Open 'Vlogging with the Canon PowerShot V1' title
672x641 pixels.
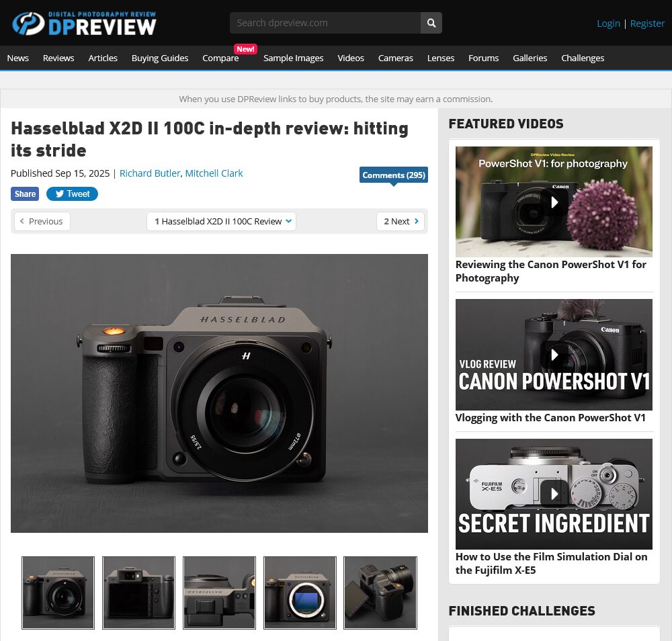point(550,418)
